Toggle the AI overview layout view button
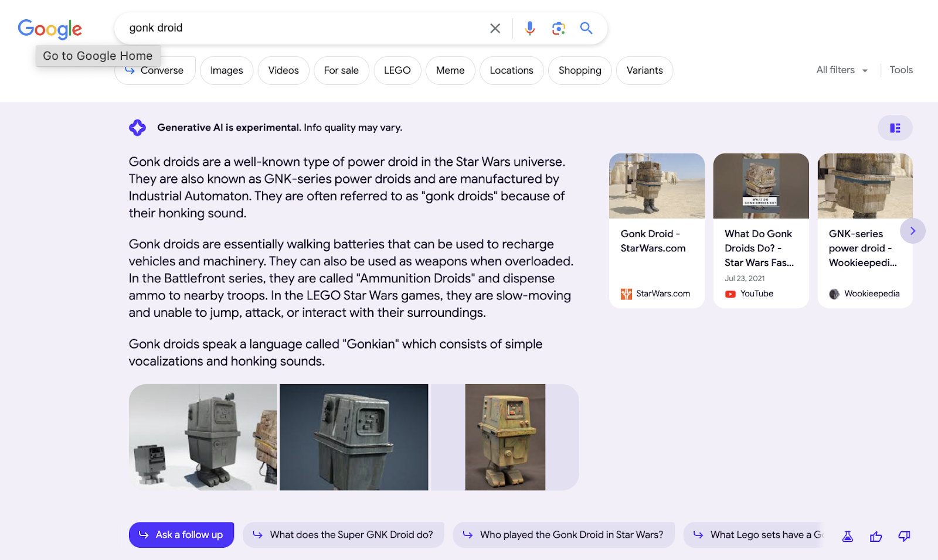The width and height of the screenshot is (938, 560). pyautogui.click(x=895, y=128)
